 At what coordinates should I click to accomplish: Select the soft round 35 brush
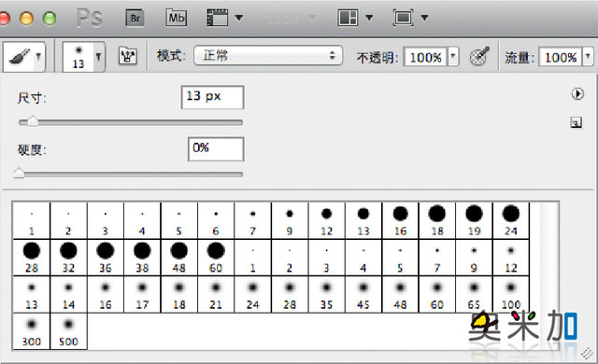326,294
